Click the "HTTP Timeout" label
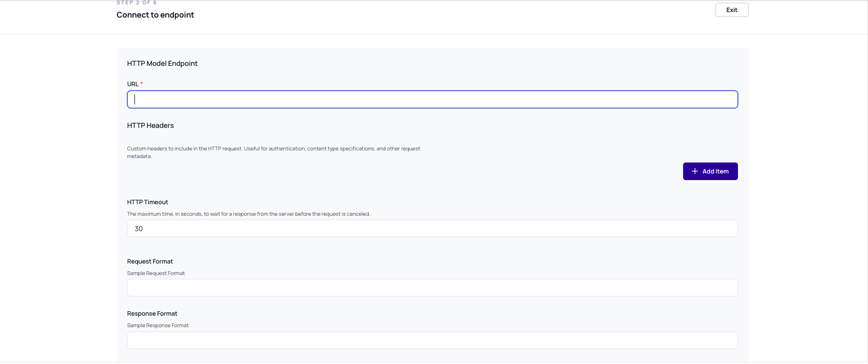The image size is (868, 364). pyautogui.click(x=148, y=202)
